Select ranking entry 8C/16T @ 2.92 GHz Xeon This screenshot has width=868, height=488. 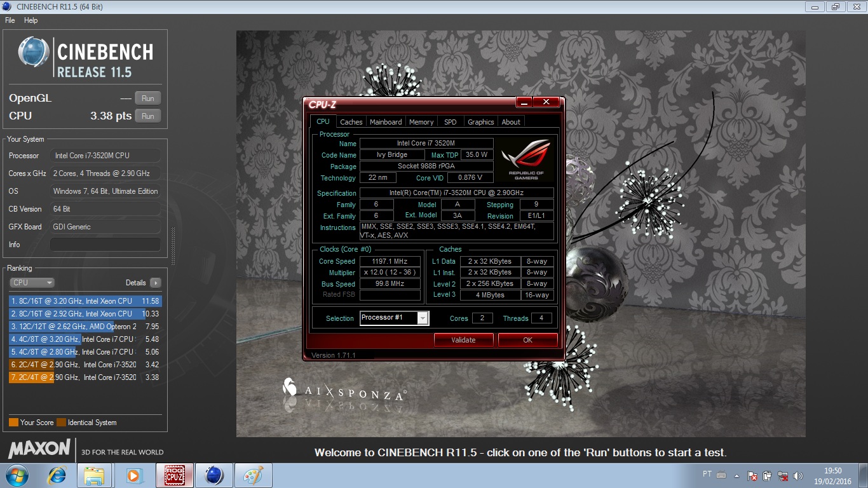[85, 314]
